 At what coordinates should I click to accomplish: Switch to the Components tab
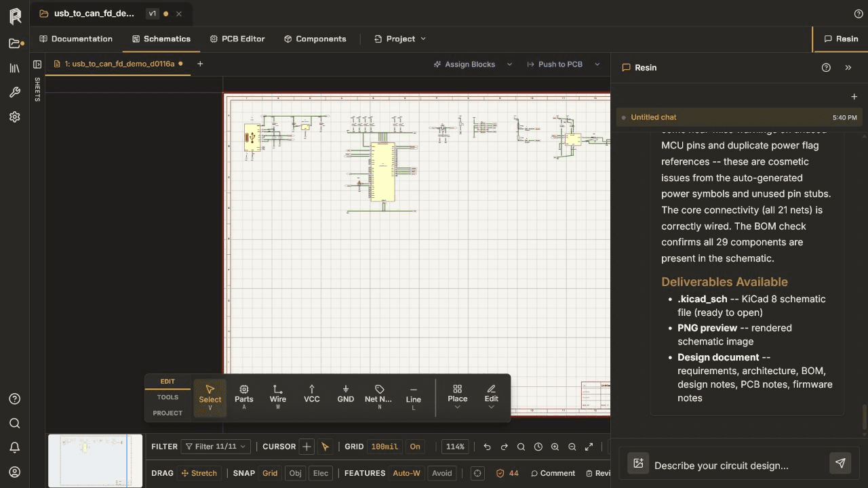[x=315, y=39]
